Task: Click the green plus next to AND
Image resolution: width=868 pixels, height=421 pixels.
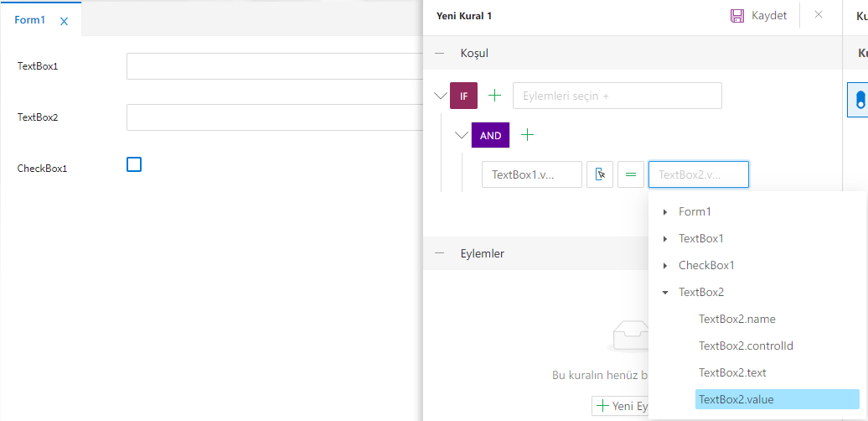Action: (528, 135)
